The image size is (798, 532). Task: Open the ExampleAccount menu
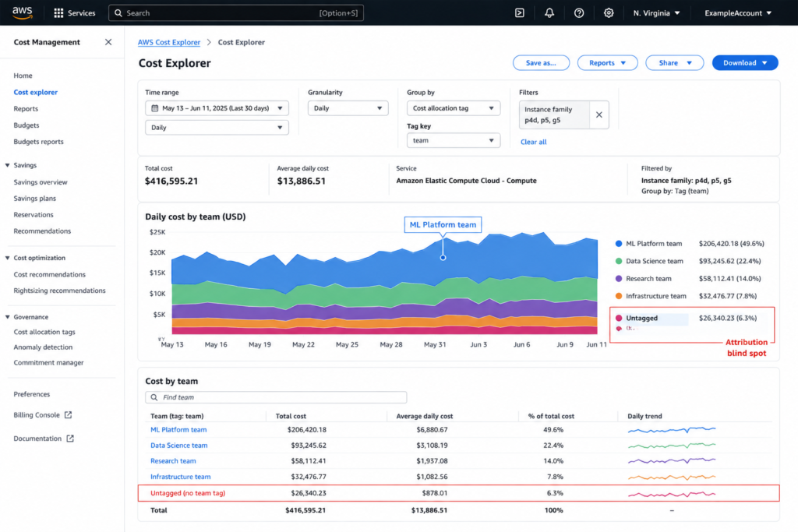[x=738, y=12]
